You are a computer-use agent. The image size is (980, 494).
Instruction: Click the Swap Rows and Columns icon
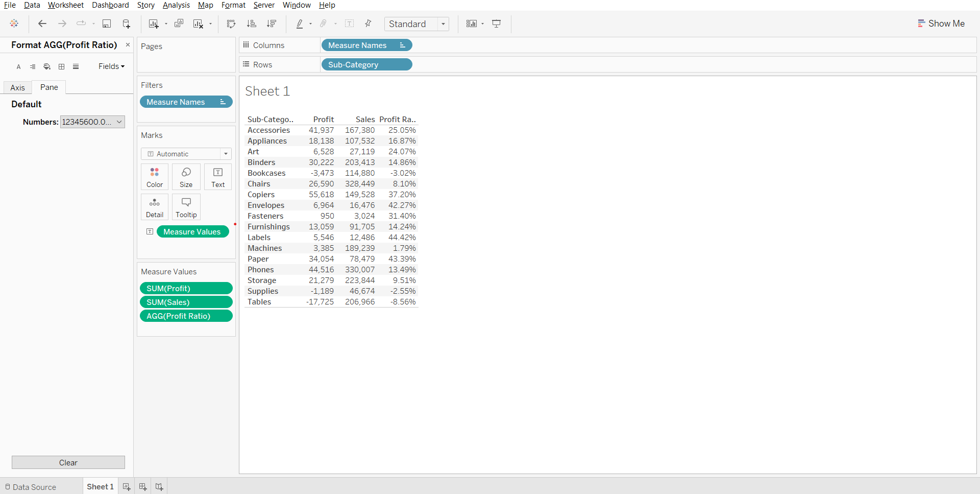tap(231, 24)
